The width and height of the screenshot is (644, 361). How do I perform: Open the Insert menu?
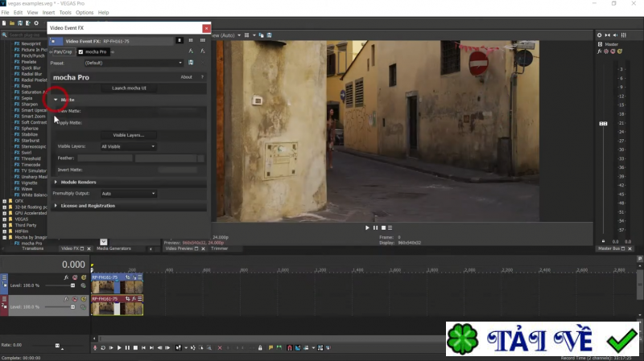point(48,13)
